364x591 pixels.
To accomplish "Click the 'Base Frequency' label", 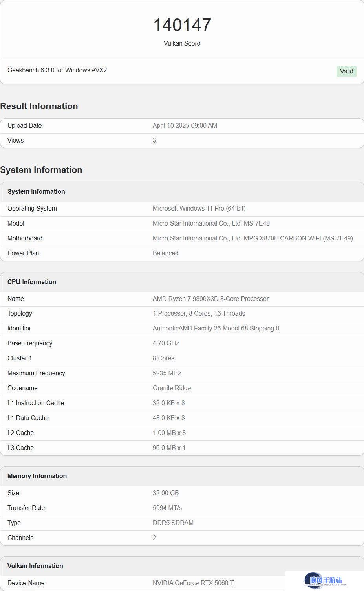I will click(30, 343).
